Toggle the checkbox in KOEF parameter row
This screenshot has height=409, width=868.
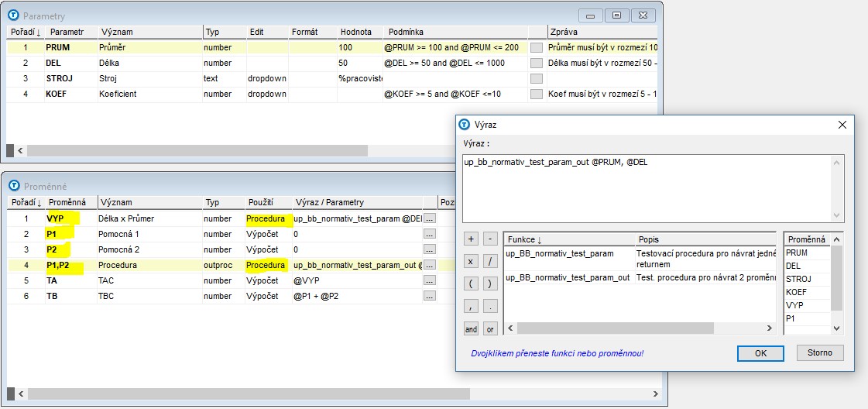(537, 94)
